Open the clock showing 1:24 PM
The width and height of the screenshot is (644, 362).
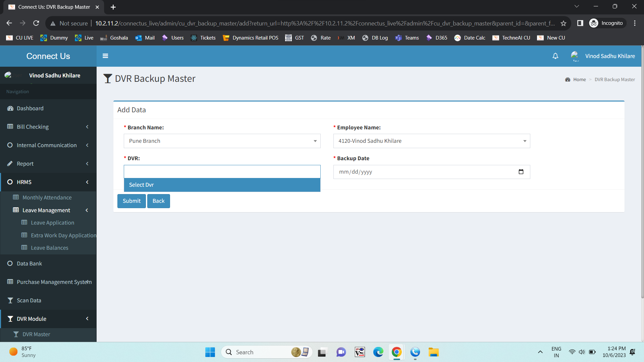point(614,352)
